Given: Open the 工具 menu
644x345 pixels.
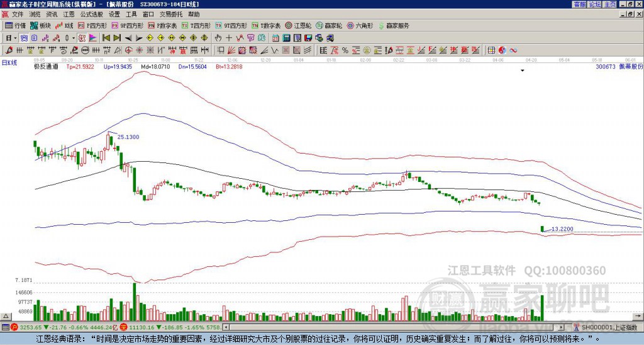Looking at the screenshot, I should coord(131,14).
